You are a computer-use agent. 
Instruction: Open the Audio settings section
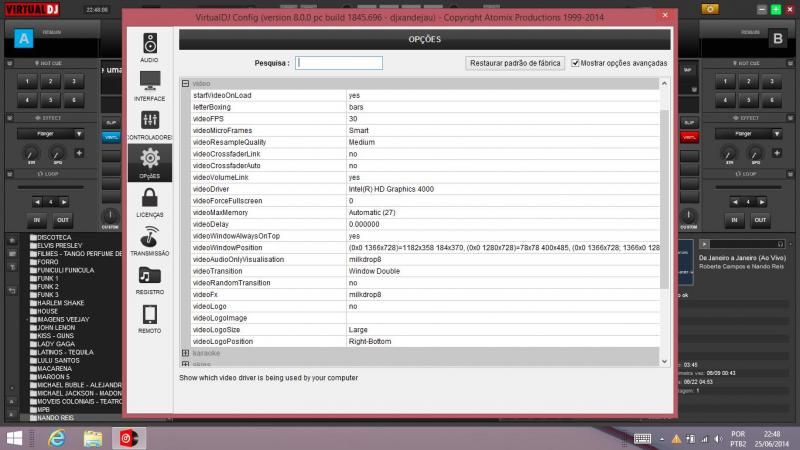149,47
